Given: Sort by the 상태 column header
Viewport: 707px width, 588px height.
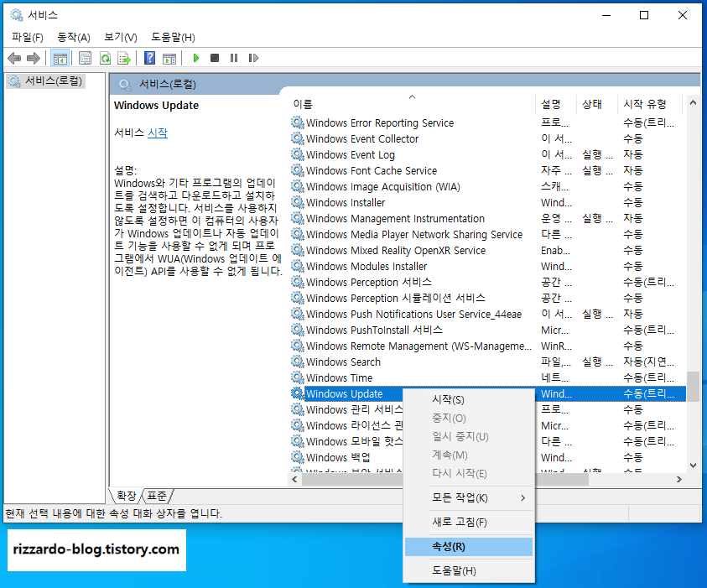Looking at the screenshot, I should [x=597, y=104].
